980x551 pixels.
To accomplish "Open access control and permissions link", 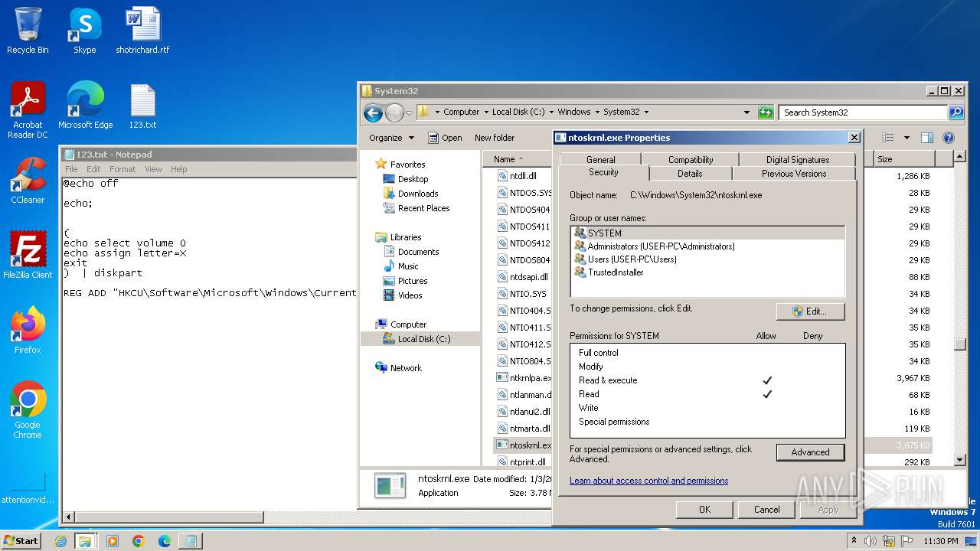I will click(648, 481).
